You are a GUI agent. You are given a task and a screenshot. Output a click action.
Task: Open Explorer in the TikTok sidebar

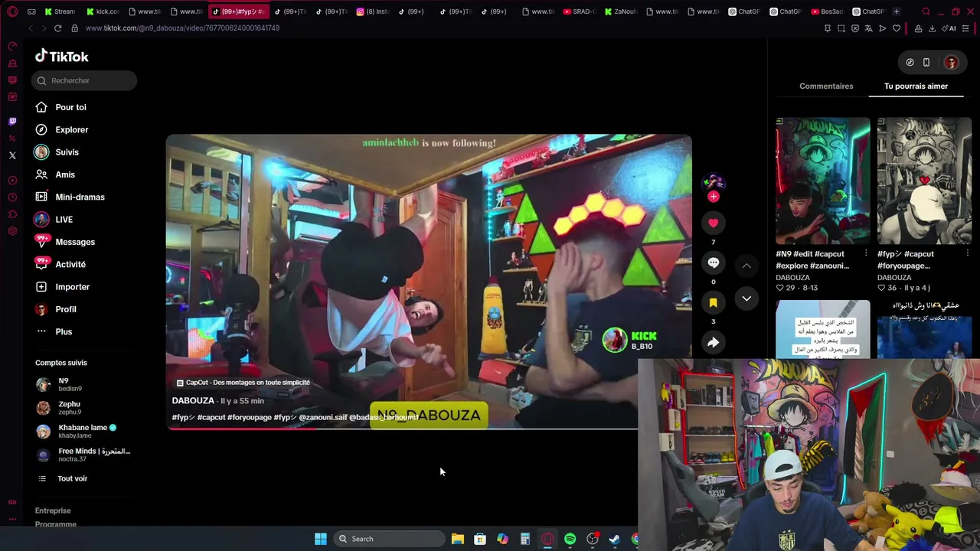coord(72,129)
